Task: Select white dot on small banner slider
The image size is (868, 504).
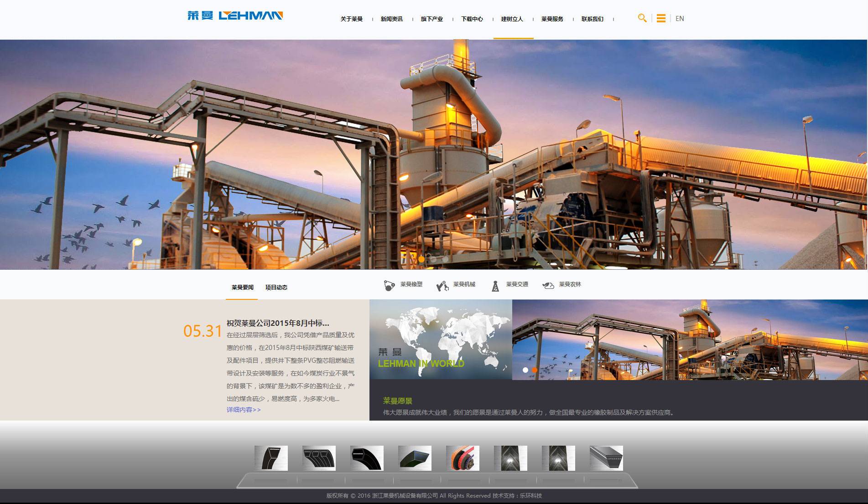Action: pos(525,370)
